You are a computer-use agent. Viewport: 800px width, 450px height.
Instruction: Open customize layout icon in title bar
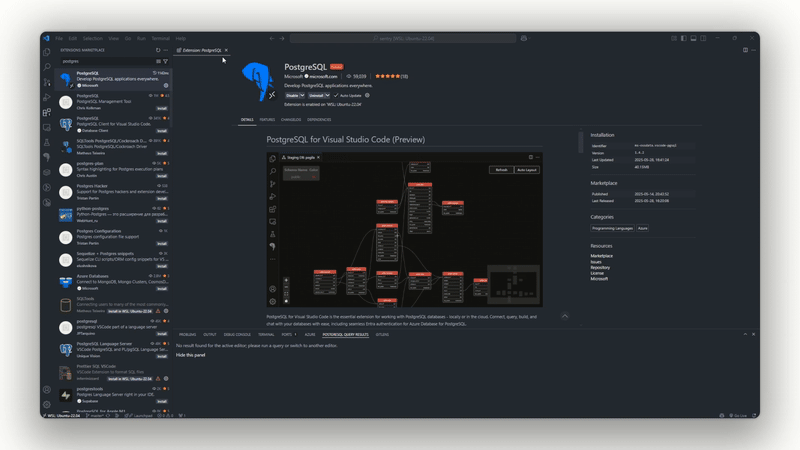[x=674, y=38]
